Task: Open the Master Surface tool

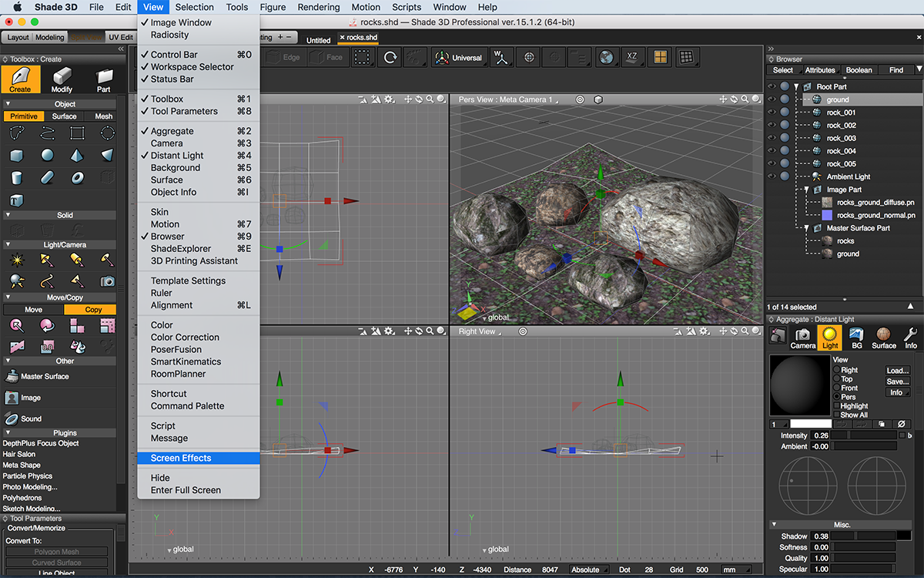Action: (37, 377)
